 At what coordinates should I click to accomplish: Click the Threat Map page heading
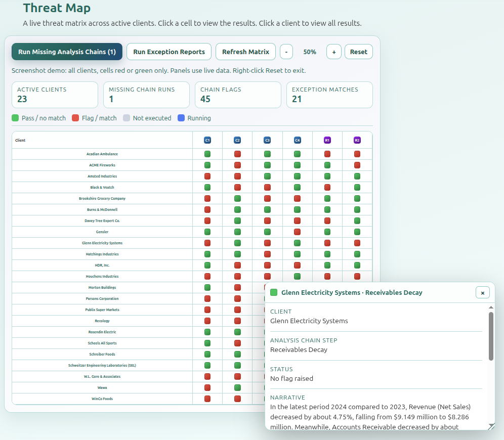click(57, 8)
